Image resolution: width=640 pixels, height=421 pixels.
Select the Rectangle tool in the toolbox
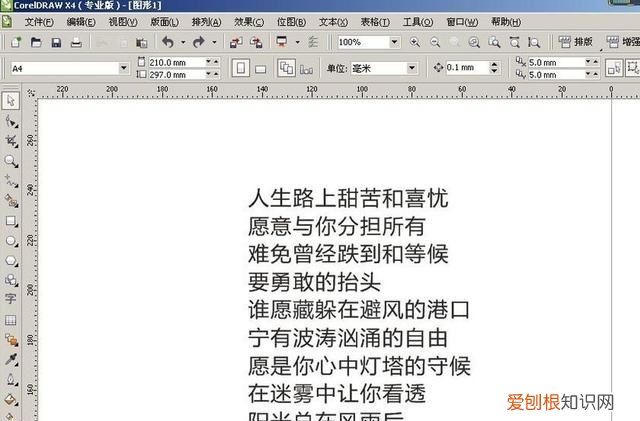[x=11, y=221]
